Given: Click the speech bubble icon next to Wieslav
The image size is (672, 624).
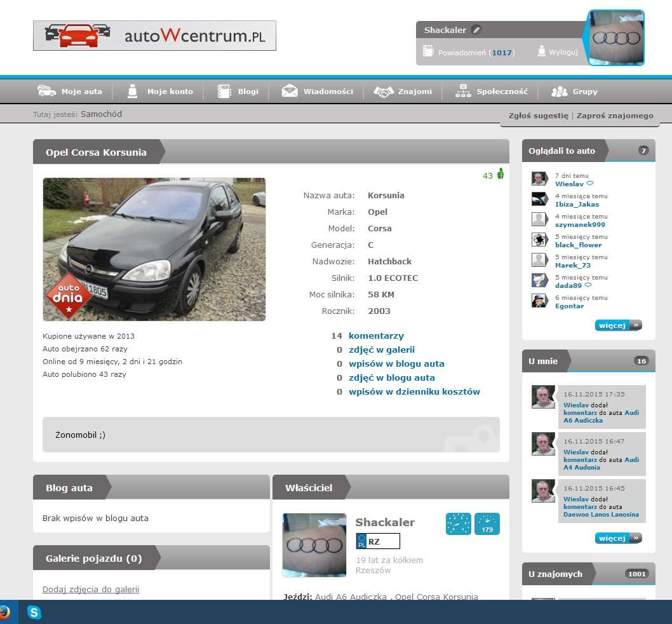Looking at the screenshot, I should pos(589,184).
